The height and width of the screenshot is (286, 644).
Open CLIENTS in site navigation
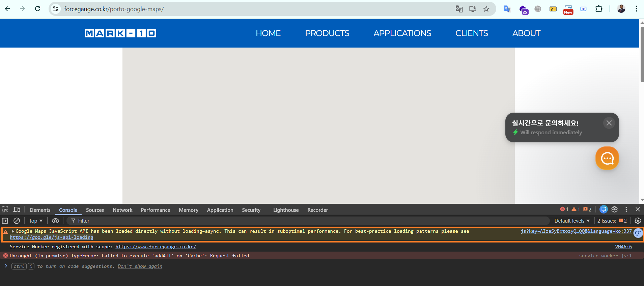(x=472, y=33)
